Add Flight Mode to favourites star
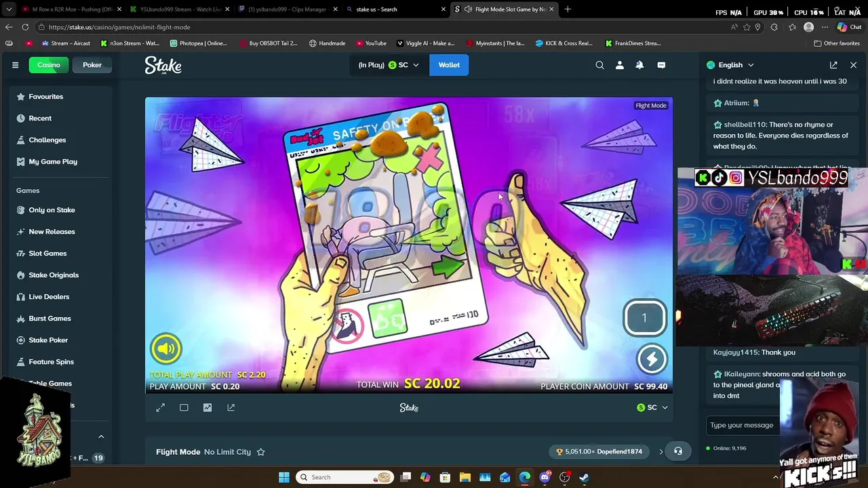 pyautogui.click(x=260, y=452)
